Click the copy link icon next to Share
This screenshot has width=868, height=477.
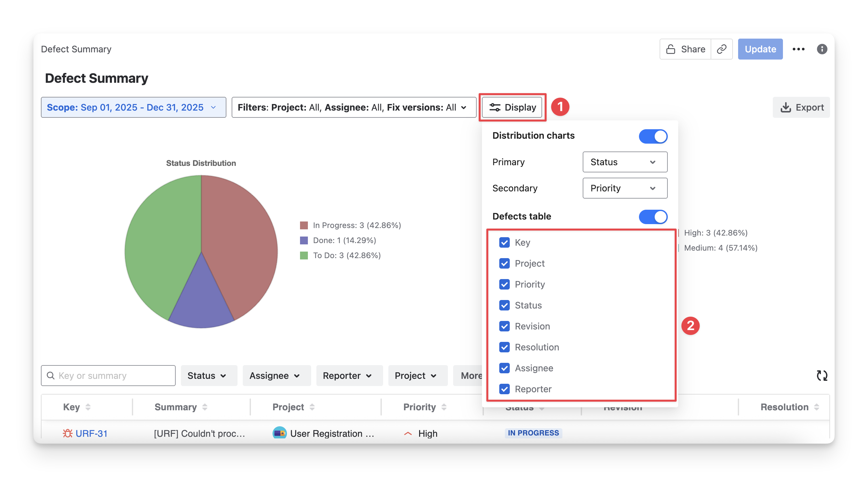[721, 49]
